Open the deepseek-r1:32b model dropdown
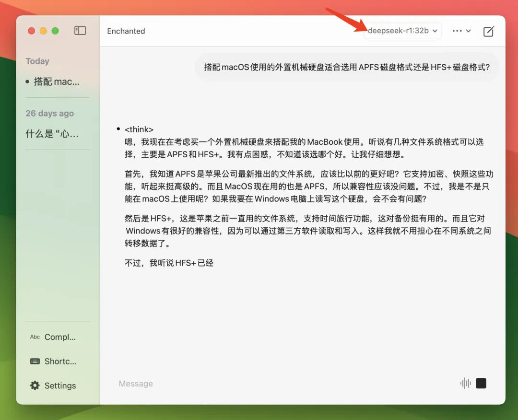The width and height of the screenshot is (518, 420). 402,31
